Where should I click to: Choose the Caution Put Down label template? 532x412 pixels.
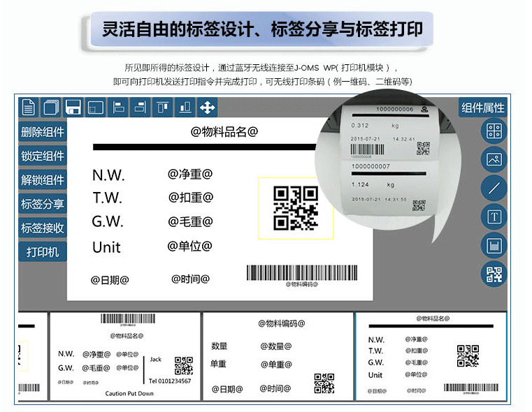point(125,357)
